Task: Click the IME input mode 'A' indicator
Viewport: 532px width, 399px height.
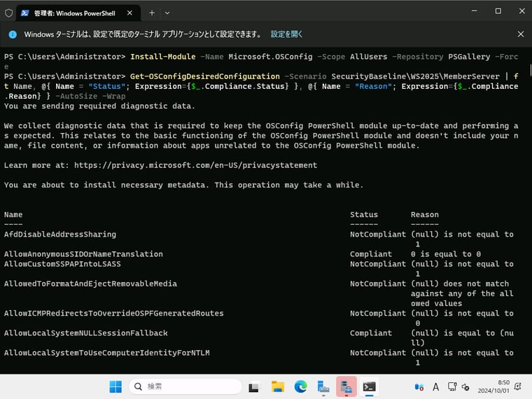Action: tap(435, 387)
